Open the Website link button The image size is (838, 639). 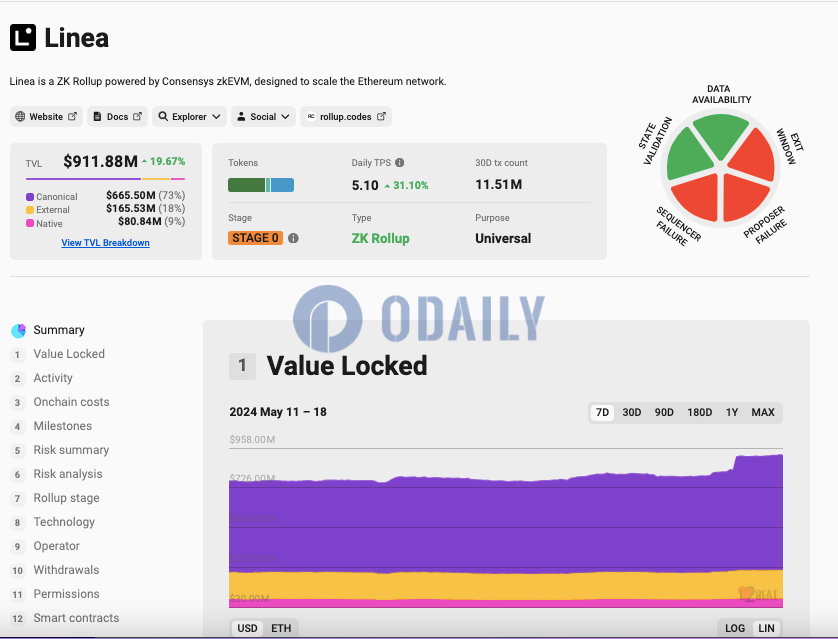(x=46, y=116)
